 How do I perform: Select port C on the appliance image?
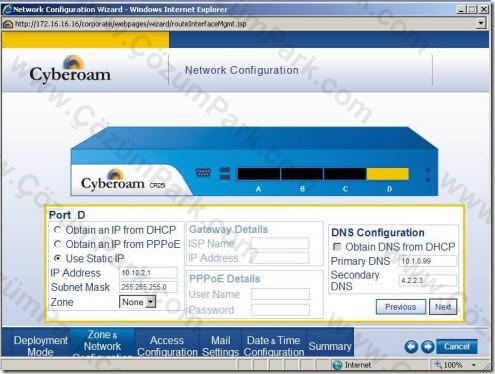pyautogui.click(x=345, y=174)
